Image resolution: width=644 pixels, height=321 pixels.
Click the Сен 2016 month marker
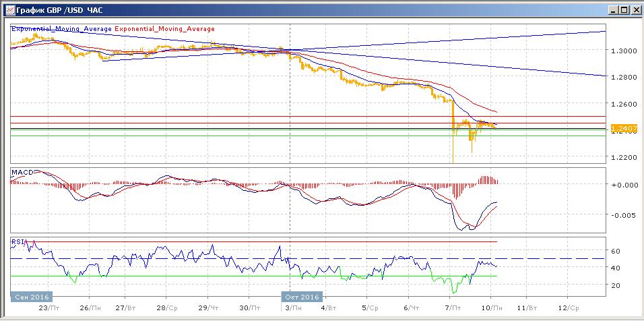31,297
